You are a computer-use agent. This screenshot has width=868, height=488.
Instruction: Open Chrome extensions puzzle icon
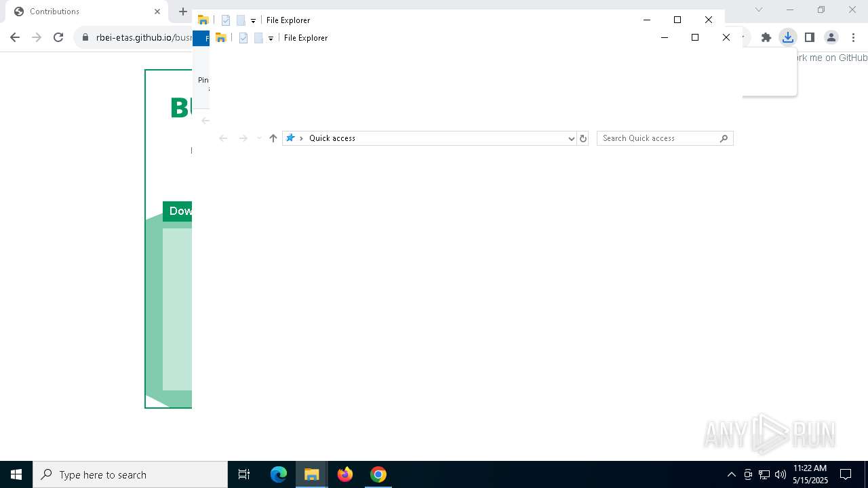click(766, 38)
